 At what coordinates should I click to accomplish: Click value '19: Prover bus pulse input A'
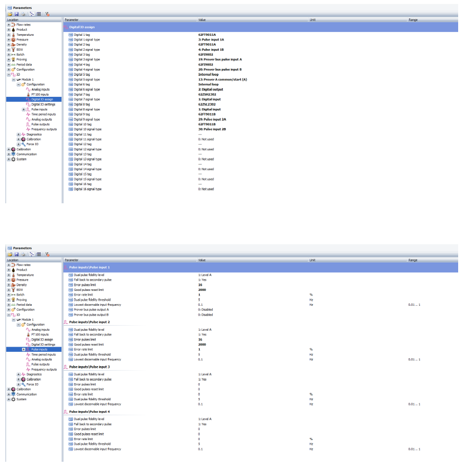click(220, 59)
